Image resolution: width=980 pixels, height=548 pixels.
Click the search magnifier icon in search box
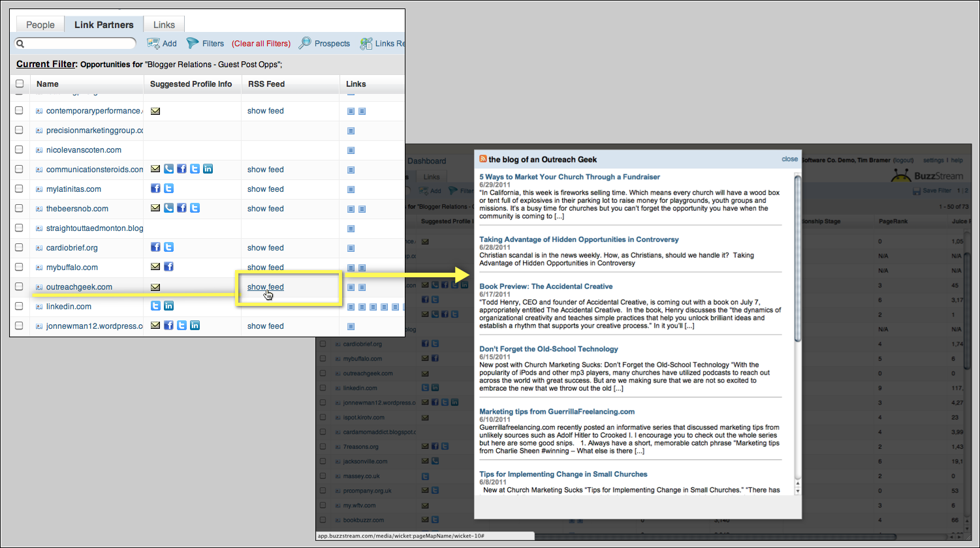point(20,44)
